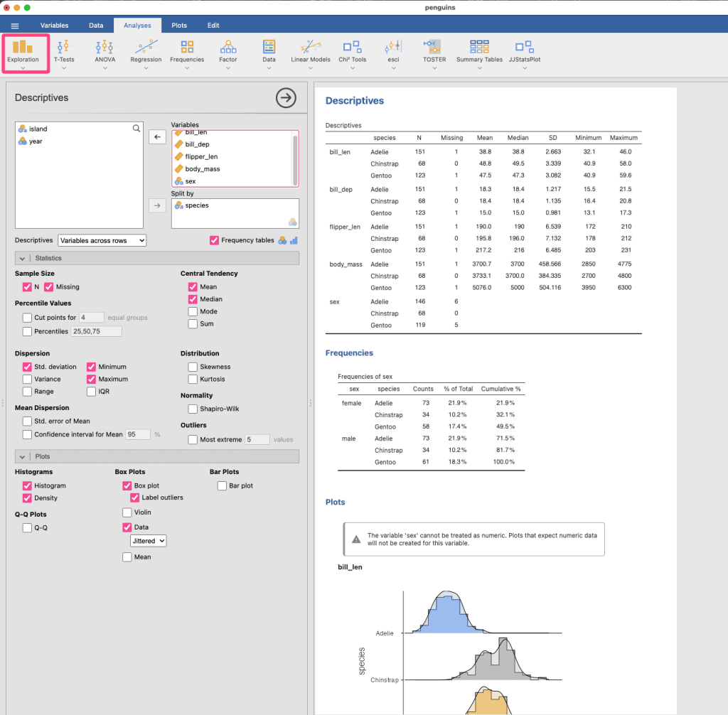This screenshot has width=728, height=715.
Task: Click the panel divider drag handle
Action: point(311,403)
